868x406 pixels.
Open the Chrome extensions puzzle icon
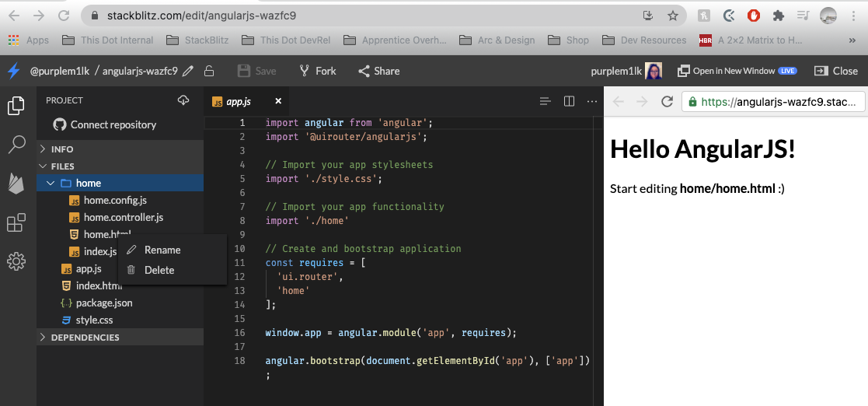coord(779,16)
